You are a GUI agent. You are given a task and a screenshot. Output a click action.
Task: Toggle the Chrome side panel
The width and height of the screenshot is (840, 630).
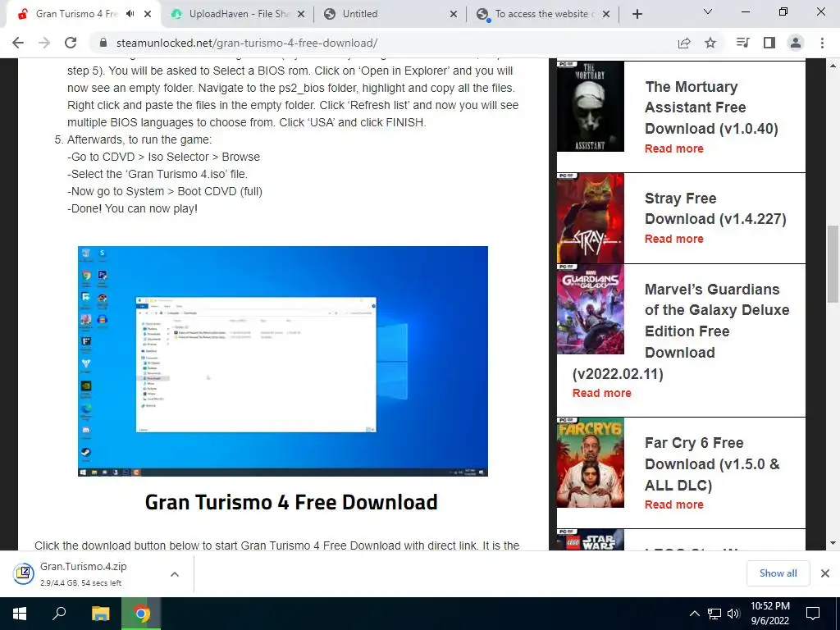tap(769, 43)
